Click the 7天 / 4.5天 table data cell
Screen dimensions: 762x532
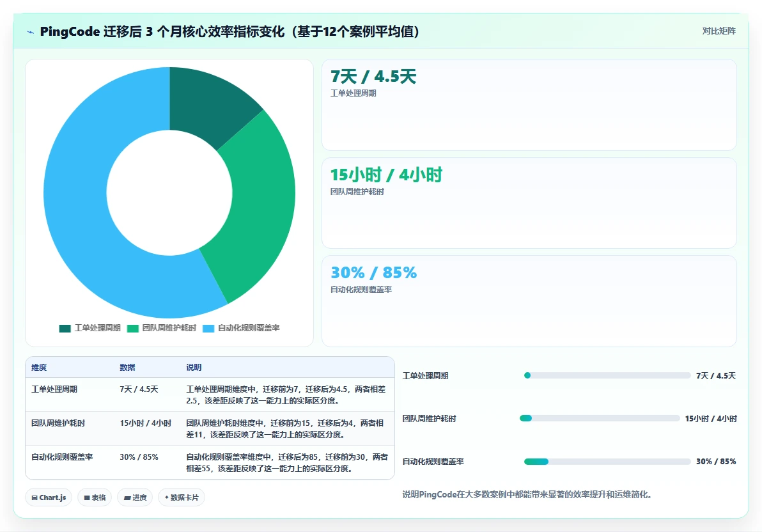tap(139, 389)
